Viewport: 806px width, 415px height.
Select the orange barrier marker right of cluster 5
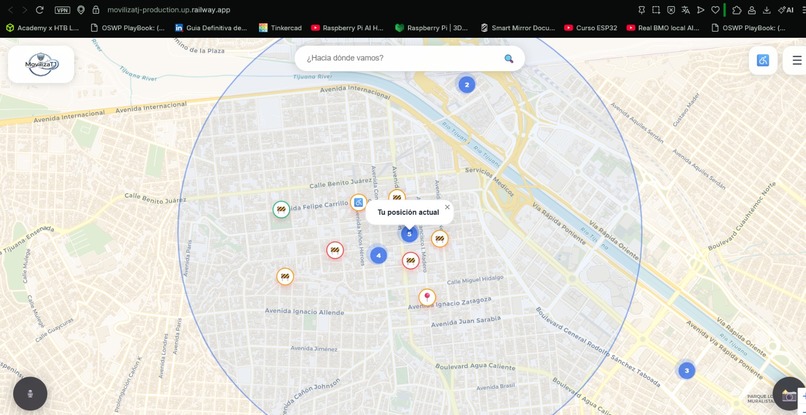tap(439, 239)
